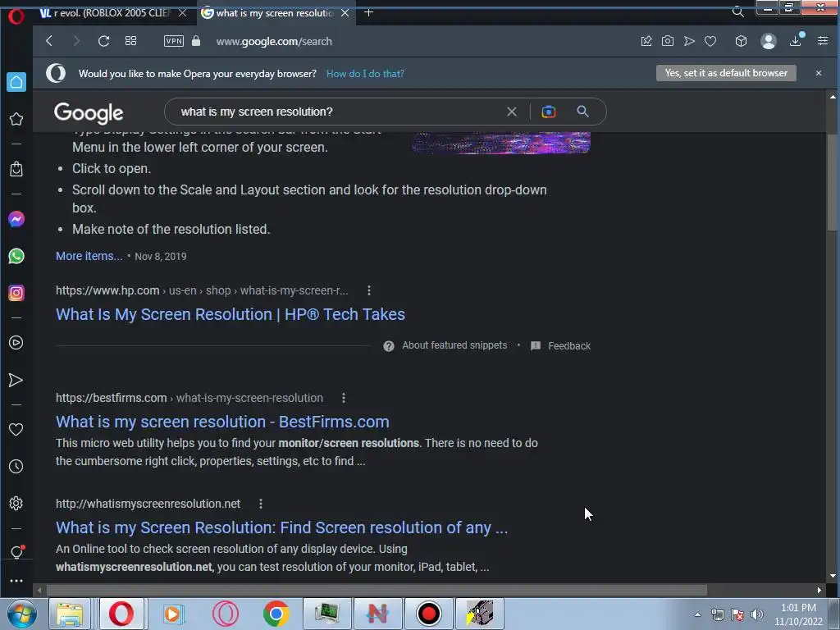Reload the current page
Viewport: 840px width, 630px height.
[104, 41]
